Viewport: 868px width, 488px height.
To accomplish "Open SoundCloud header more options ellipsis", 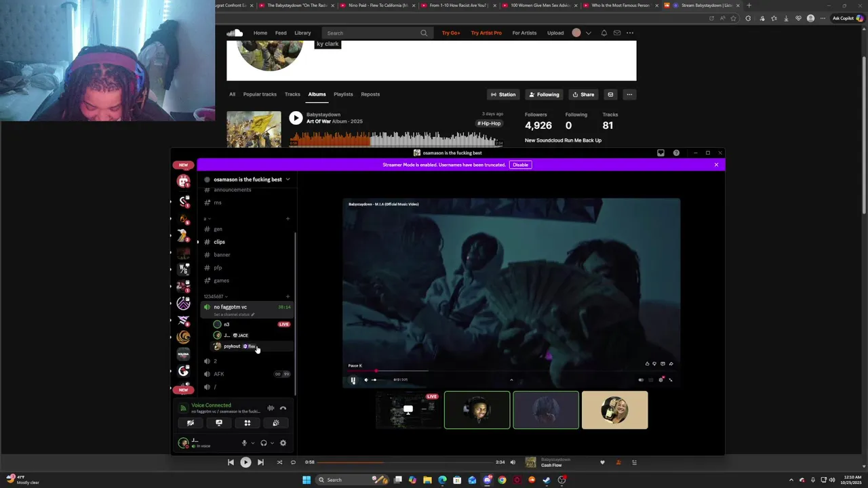I will point(630,33).
